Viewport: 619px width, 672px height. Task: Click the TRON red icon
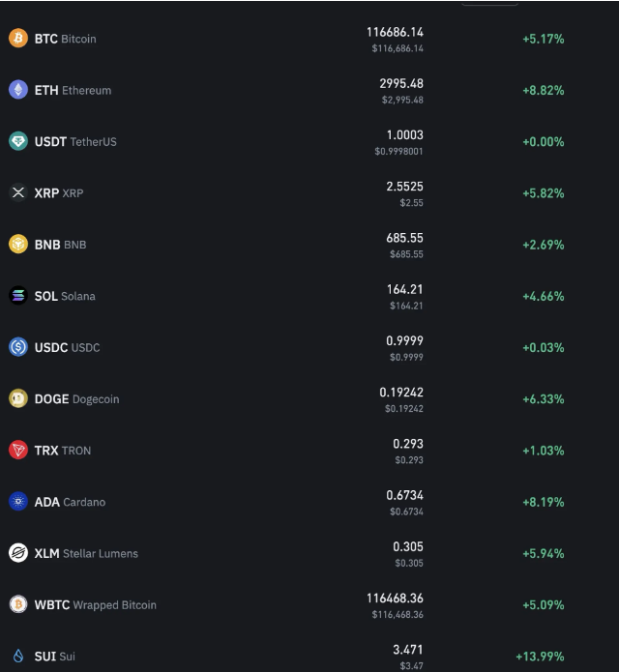[x=18, y=450]
